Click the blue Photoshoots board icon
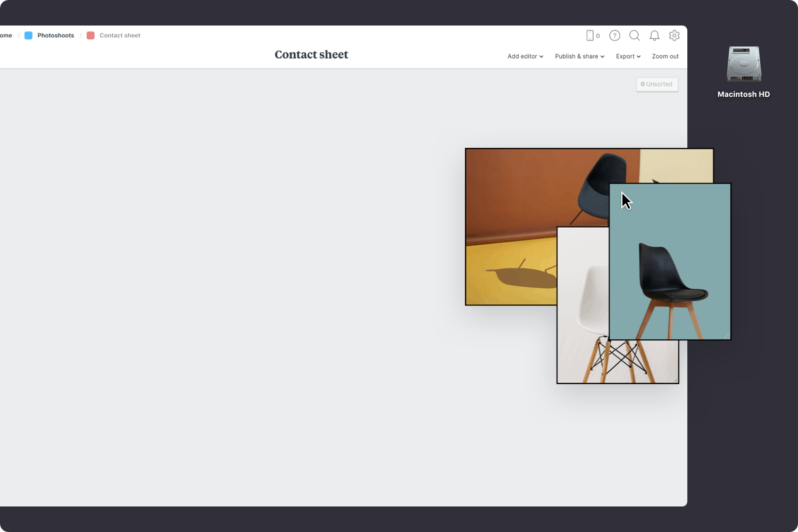This screenshot has width=798, height=532. [29, 36]
